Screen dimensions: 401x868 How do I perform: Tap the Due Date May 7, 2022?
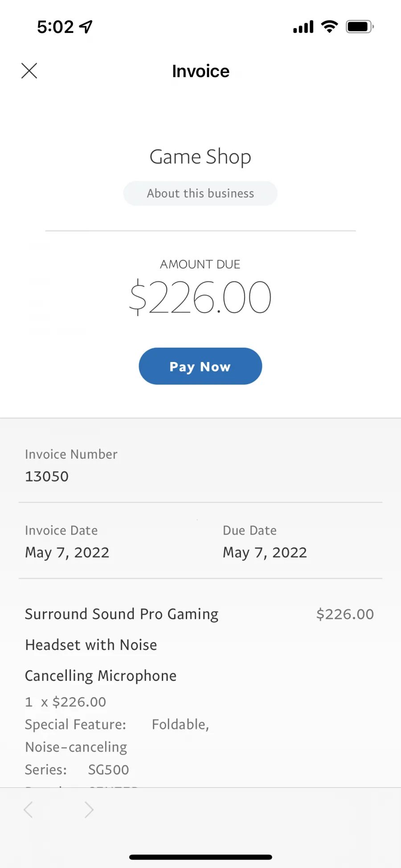click(265, 553)
